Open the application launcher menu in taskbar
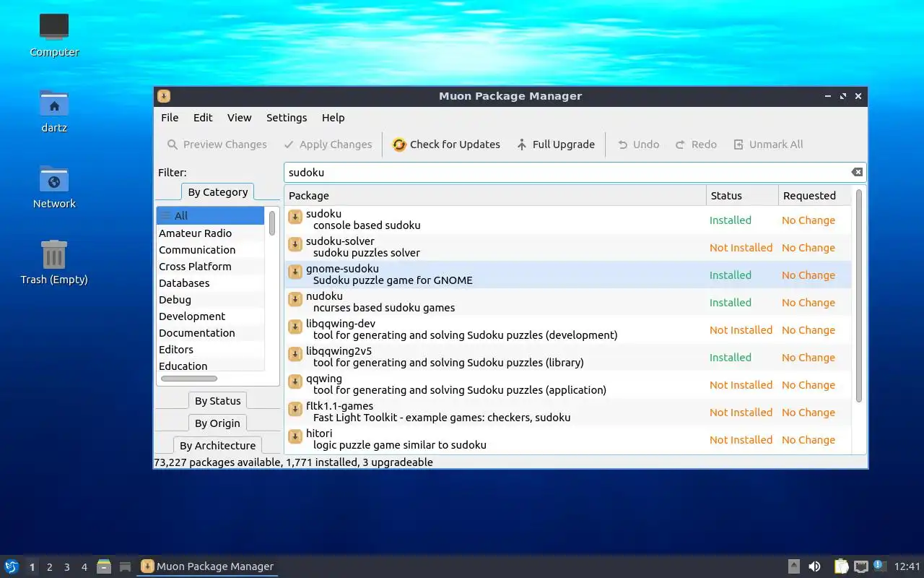Image resolution: width=924 pixels, height=578 pixels. (x=12, y=566)
